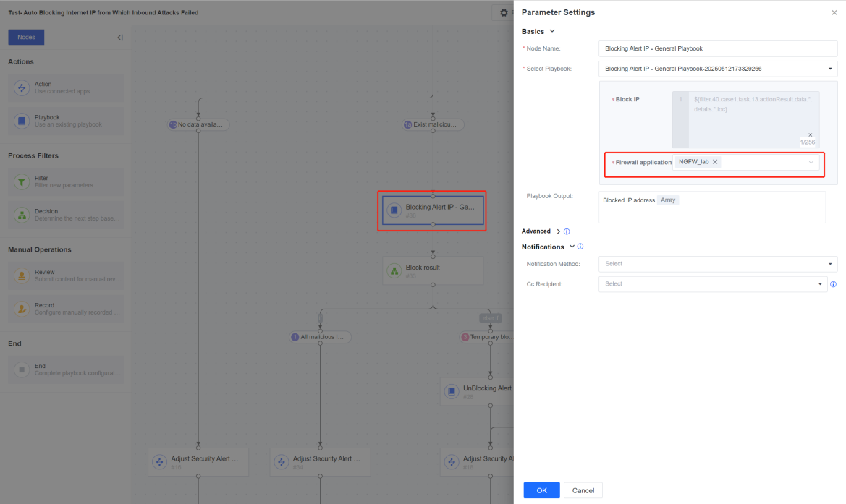Close the Parameter Settings panel

(x=834, y=12)
